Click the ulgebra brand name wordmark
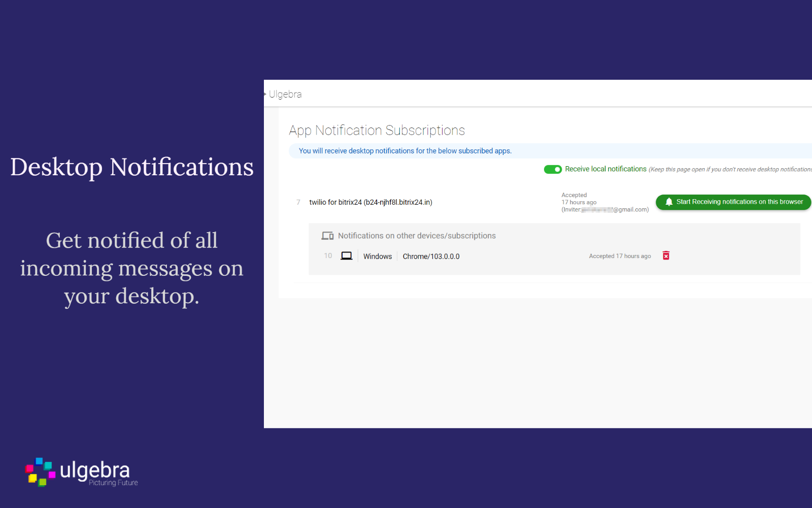The height and width of the screenshot is (508, 812). click(95, 470)
